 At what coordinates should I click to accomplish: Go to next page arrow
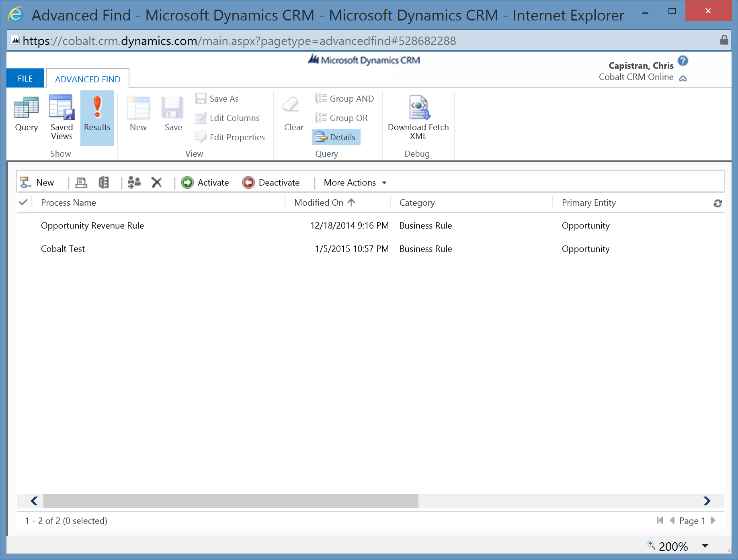[713, 520]
